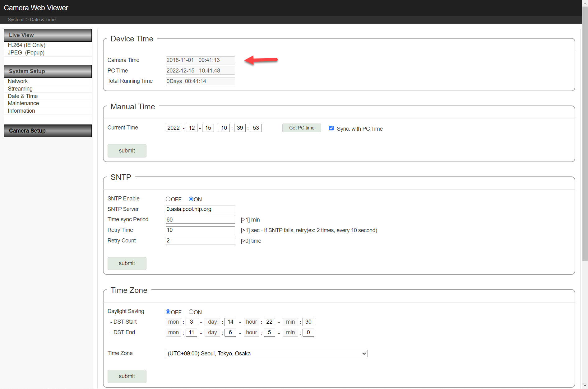The height and width of the screenshot is (389, 588).
Task: Click the Current Time hour field showing 10
Action: click(x=224, y=128)
